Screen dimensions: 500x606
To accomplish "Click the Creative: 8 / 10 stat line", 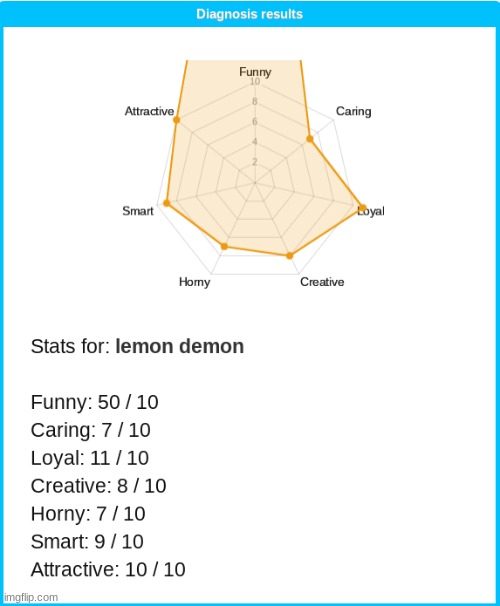I will click(99, 486).
